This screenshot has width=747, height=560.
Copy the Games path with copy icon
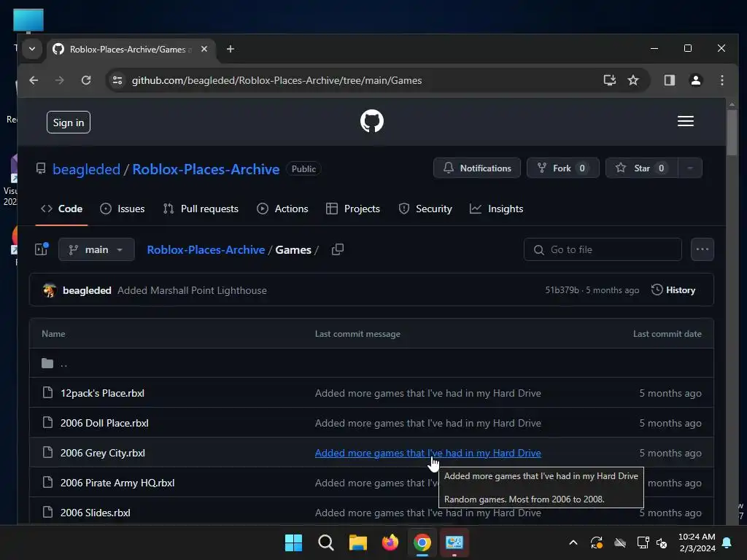pos(337,249)
